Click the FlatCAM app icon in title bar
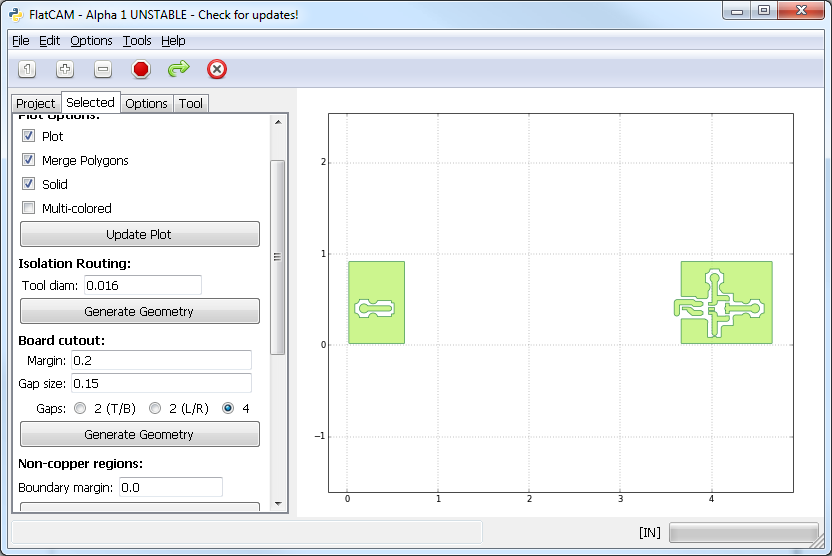 [x=14, y=14]
